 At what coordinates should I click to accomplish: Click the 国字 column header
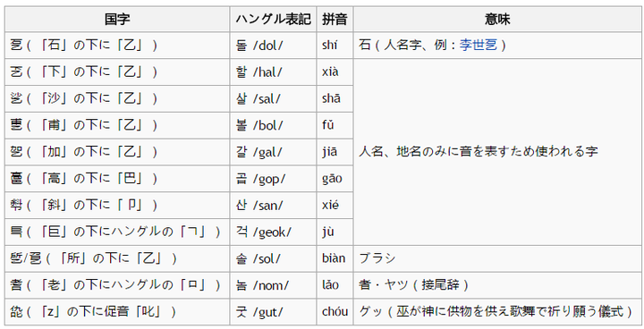(117, 19)
